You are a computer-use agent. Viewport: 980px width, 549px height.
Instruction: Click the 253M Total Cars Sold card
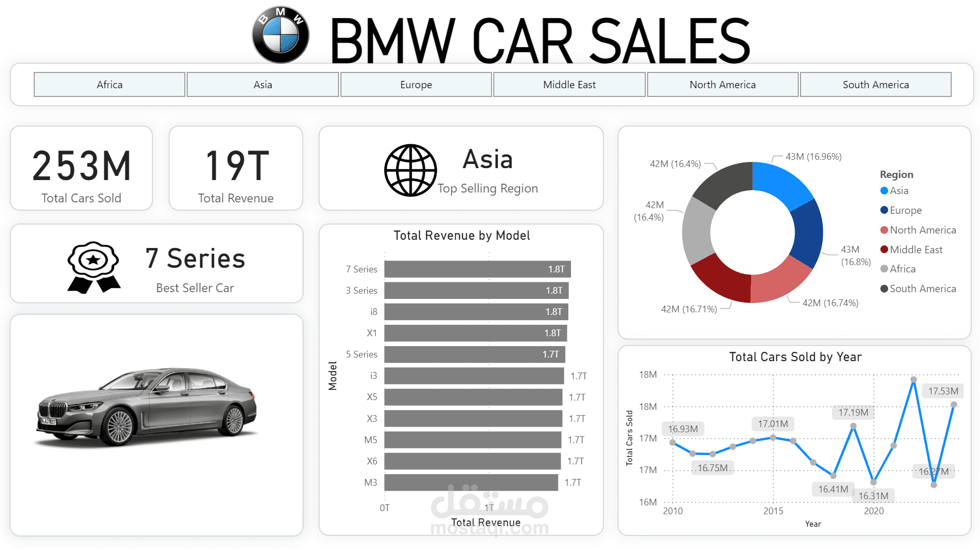click(81, 168)
